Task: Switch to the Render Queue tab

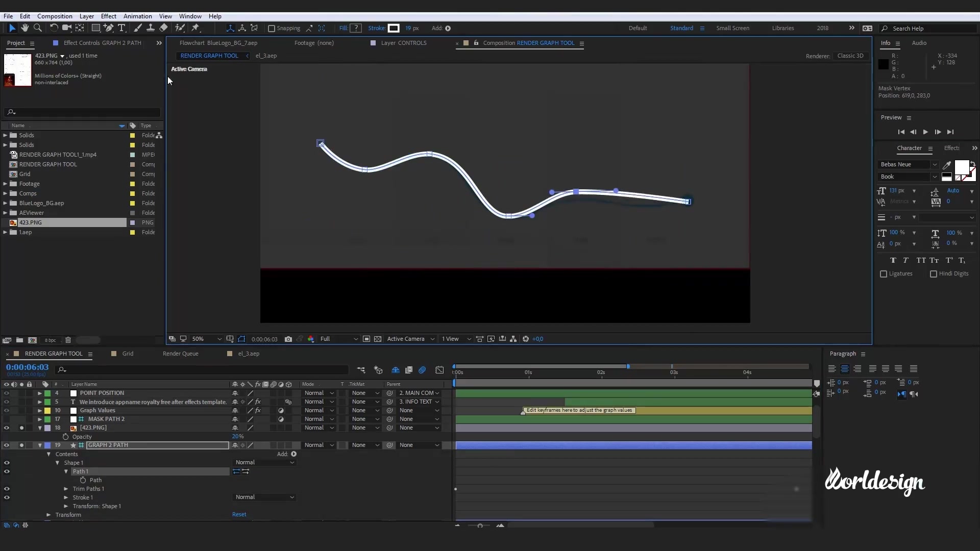Action: tap(181, 354)
